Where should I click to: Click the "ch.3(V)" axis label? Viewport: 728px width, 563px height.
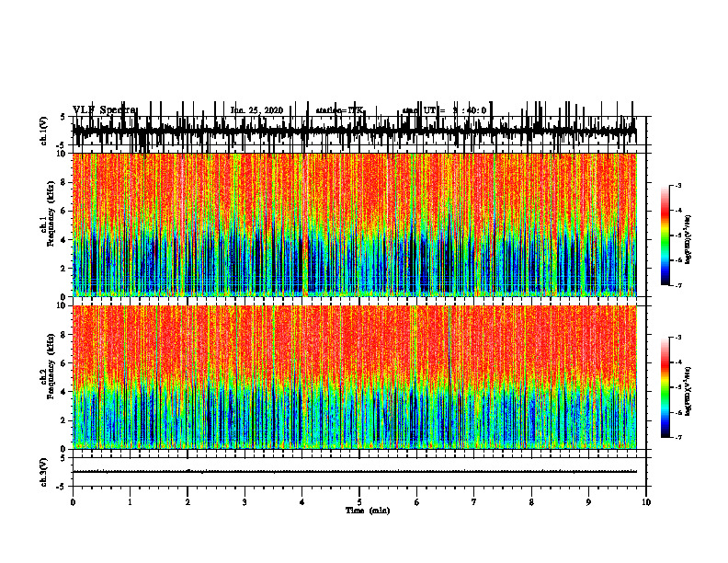coord(44,472)
